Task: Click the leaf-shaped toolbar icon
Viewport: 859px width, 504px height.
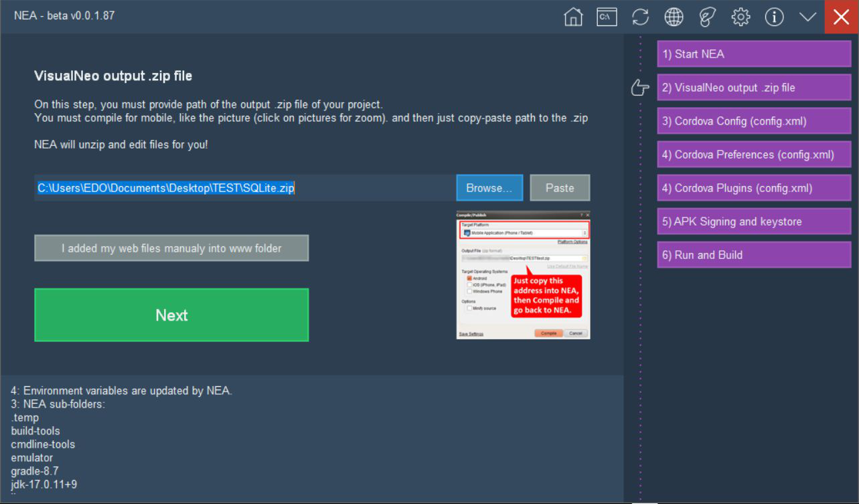Action: click(x=707, y=17)
